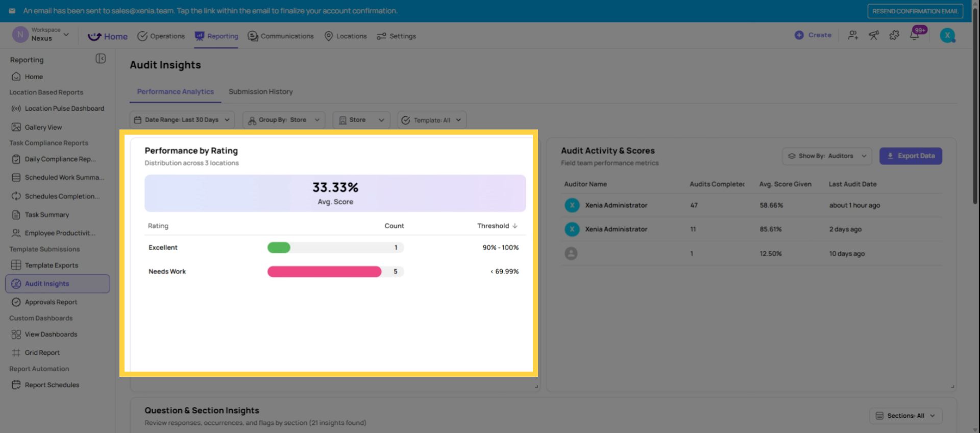980x433 pixels.
Task: Select Report Schedules in sidebar
Action: 52,385
